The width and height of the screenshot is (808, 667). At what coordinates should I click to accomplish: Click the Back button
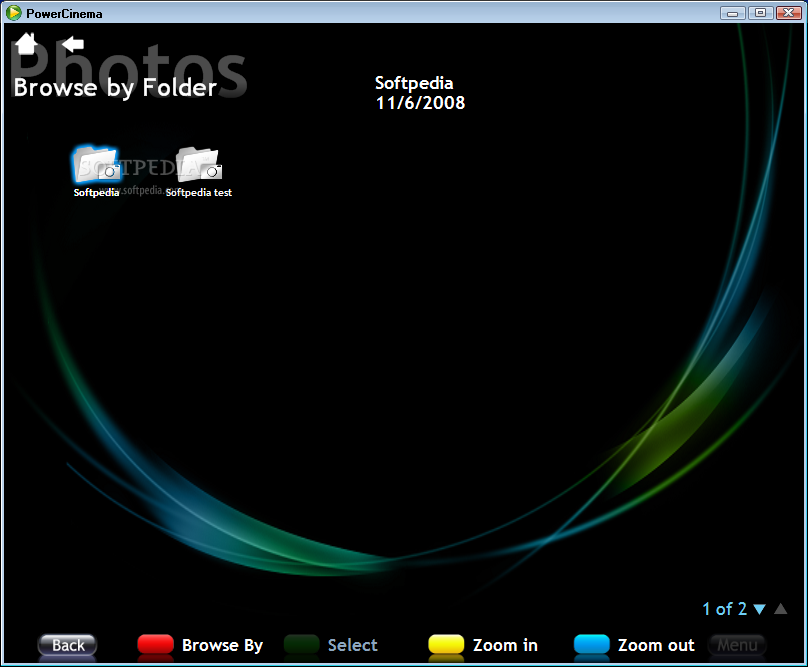coord(68,645)
